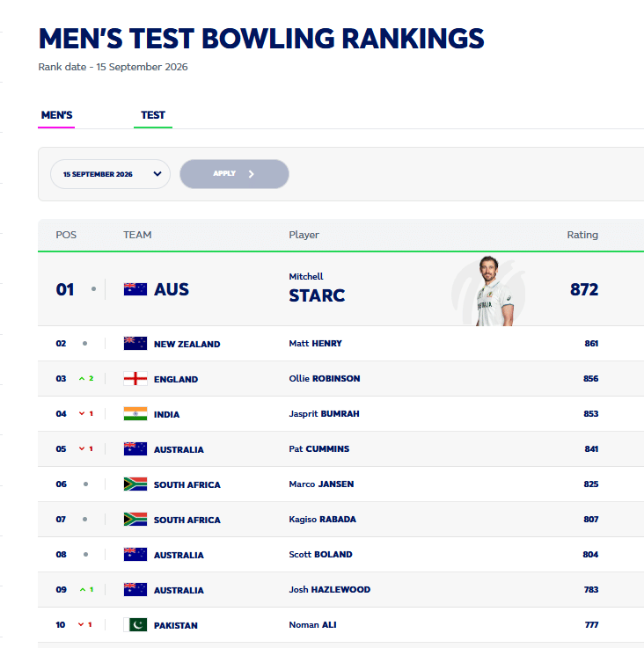This screenshot has height=648, width=644.
Task: Click the Australia flag beside AUS
Action: [x=135, y=289]
